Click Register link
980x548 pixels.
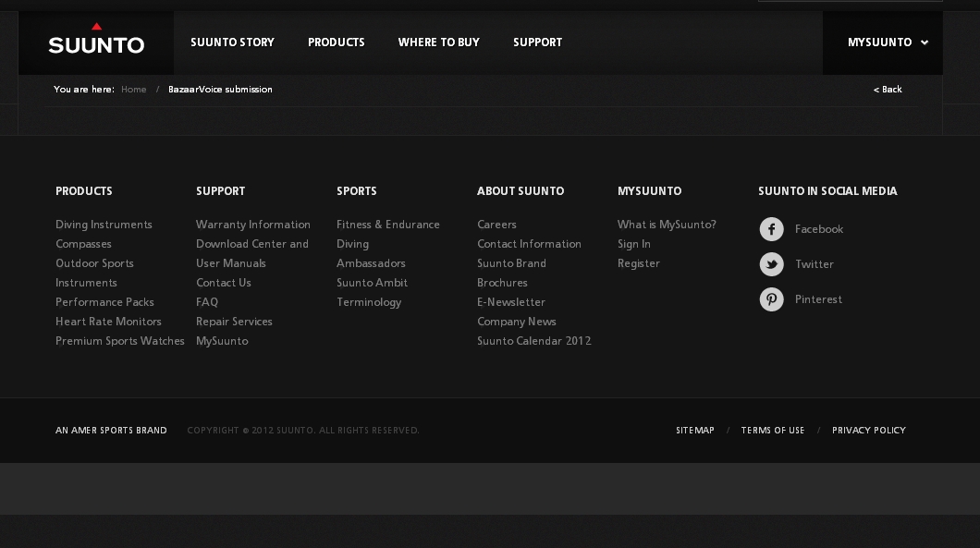(639, 263)
